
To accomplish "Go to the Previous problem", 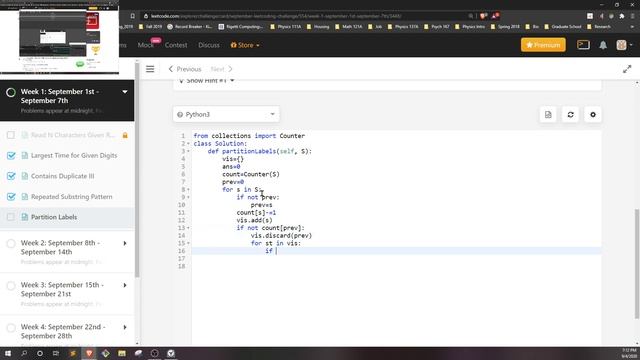I will (x=185, y=69).
